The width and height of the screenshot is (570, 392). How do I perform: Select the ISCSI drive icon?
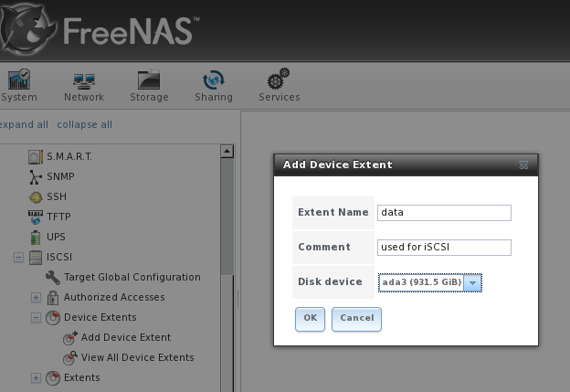(36, 257)
